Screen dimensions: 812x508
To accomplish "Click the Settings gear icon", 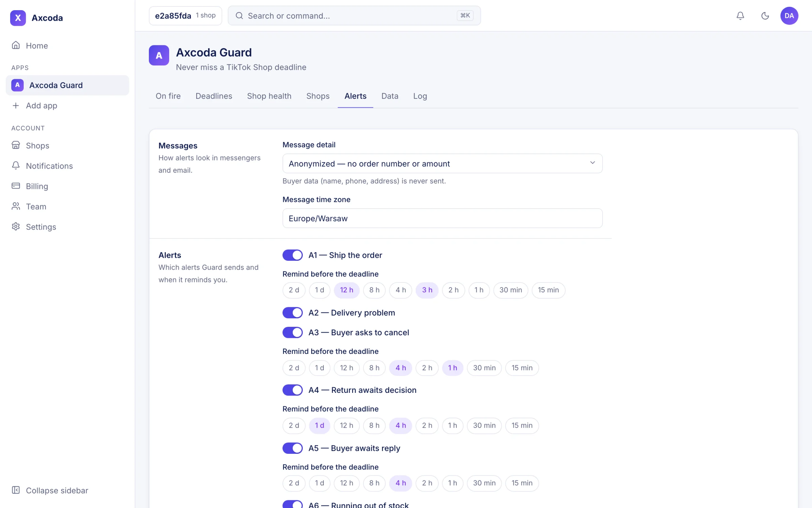I will click(x=16, y=226).
